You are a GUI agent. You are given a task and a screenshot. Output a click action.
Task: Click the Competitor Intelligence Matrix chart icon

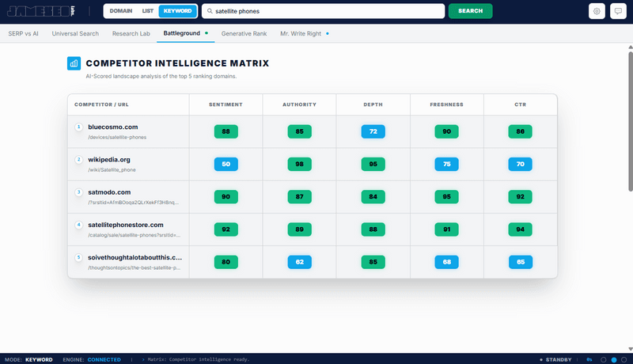74,63
